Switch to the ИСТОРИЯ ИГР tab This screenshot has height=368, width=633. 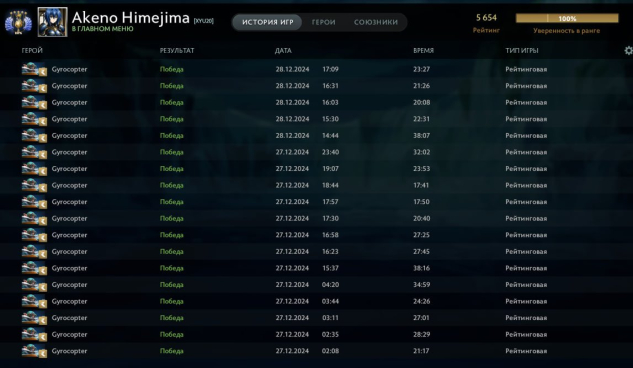[268, 22]
